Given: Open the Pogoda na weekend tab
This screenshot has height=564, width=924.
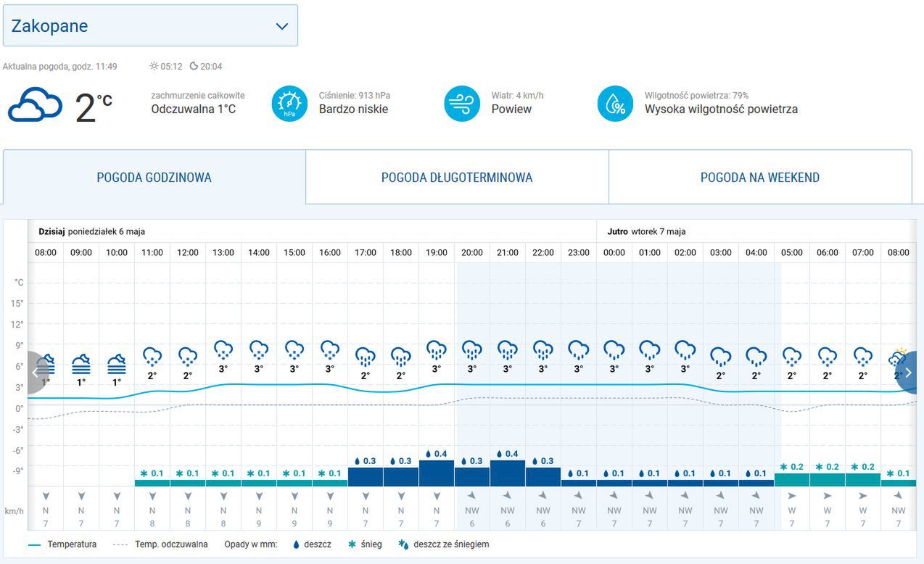Looking at the screenshot, I should click(760, 177).
